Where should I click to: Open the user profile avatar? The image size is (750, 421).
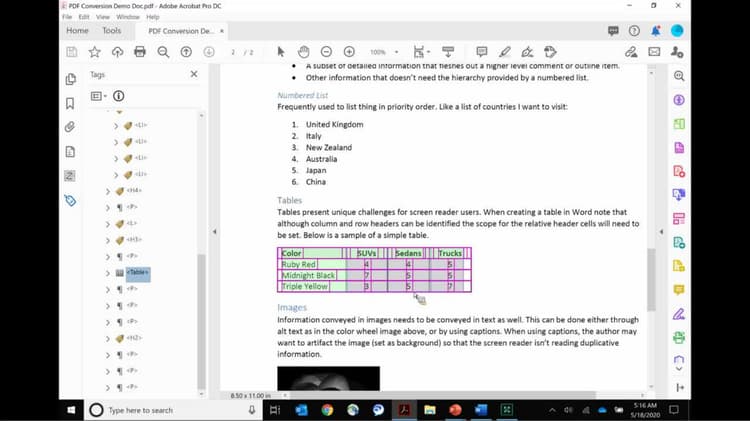(677, 31)
